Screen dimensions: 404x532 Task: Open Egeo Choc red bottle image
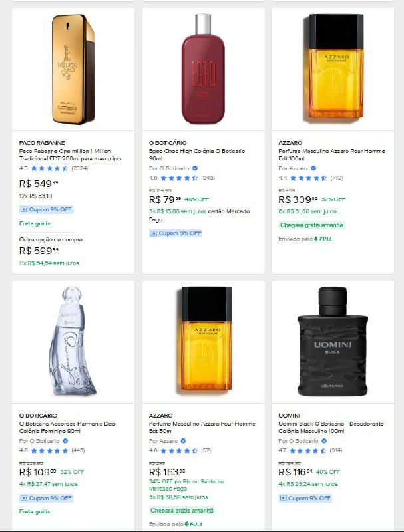(x=202, y=70)
